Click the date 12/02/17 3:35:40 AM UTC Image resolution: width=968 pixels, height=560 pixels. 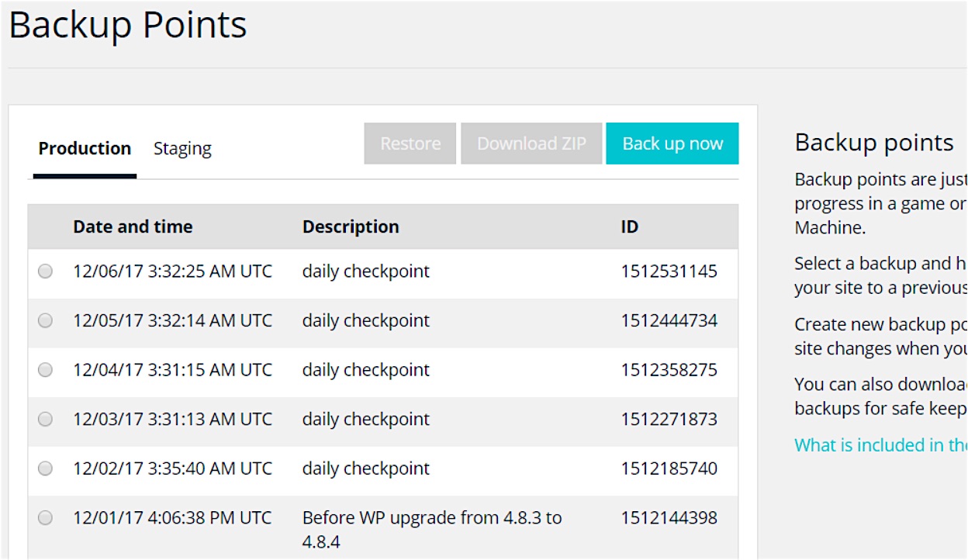(x=173, y=468)
